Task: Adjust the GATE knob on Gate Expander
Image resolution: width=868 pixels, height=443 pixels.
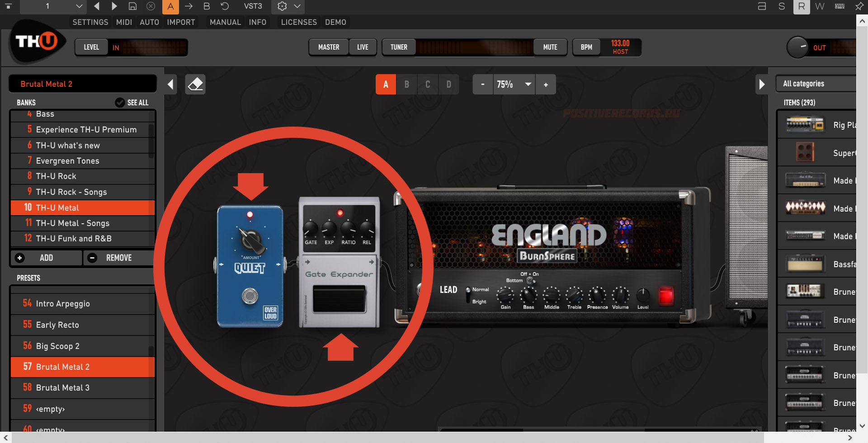Action: coord(311,229)
